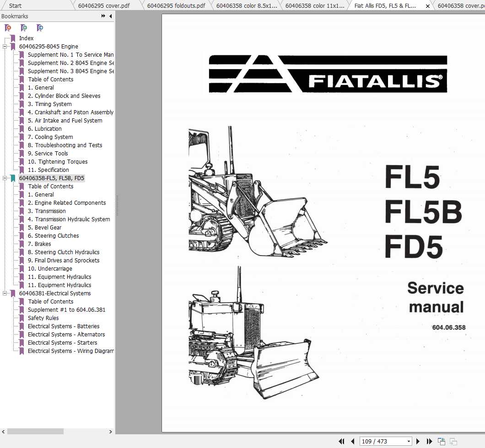Open 3. Transmission bookmark
485x448 pixels.
47,211
